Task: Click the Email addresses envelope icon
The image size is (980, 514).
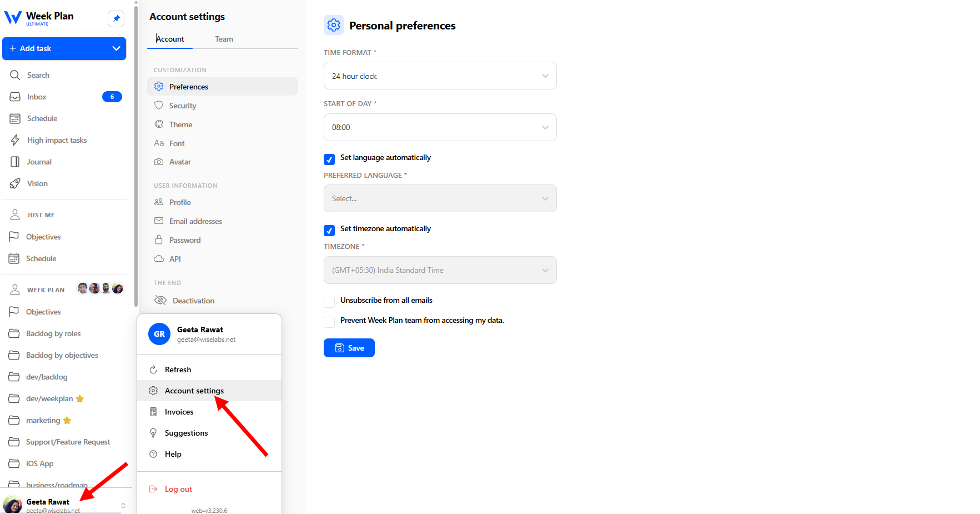Action: coord(159,221)
